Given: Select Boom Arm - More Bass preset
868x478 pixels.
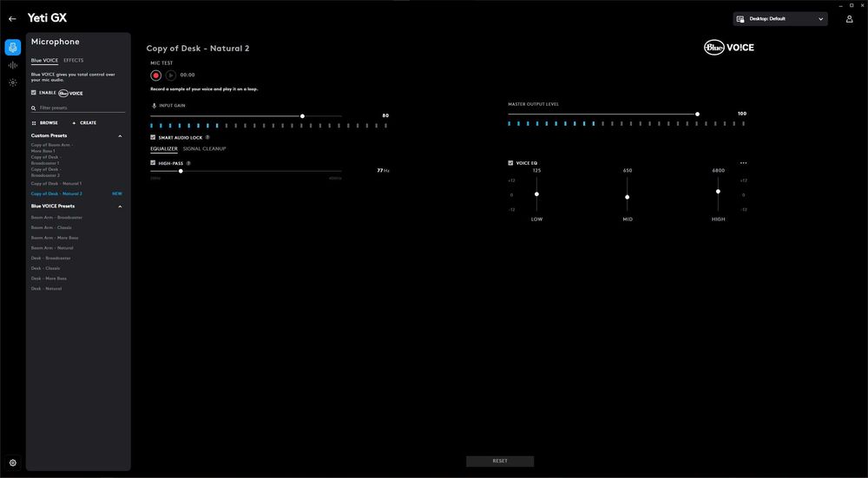Looking at the screenshot, I should (55, 238).
